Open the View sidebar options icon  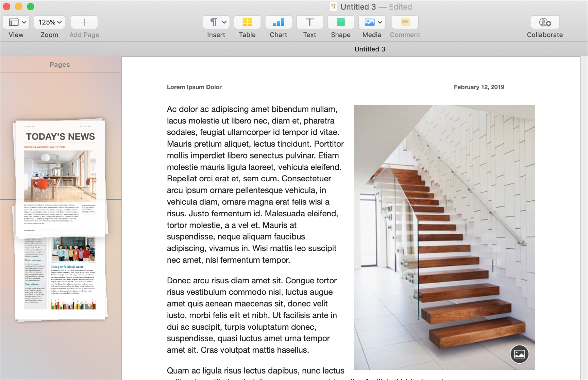(14, 22)
